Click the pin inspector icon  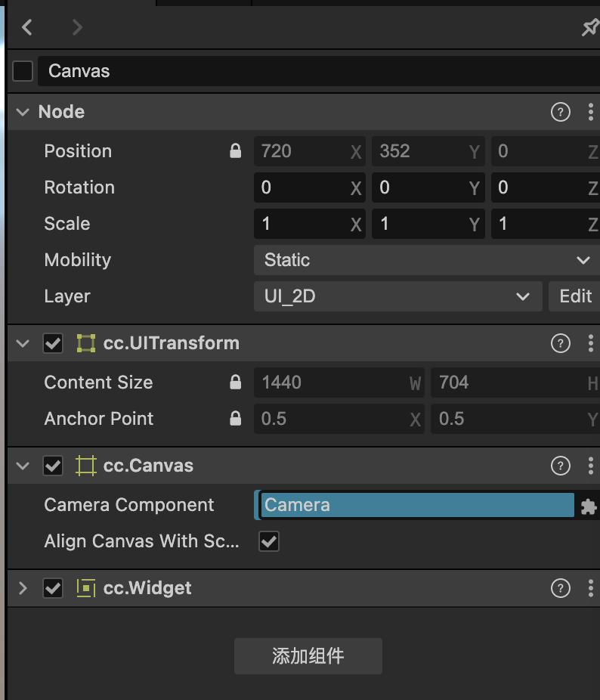click(x=589, y=28)
